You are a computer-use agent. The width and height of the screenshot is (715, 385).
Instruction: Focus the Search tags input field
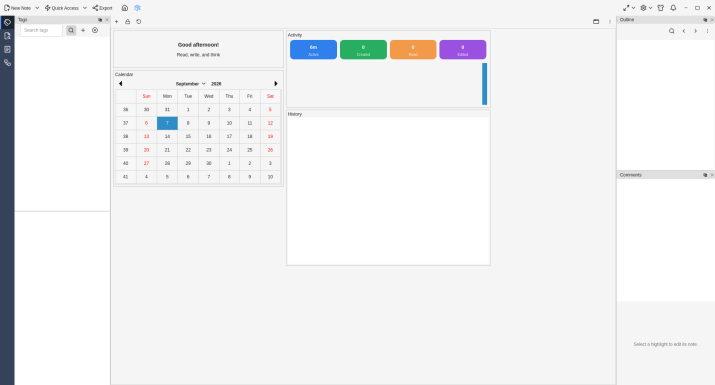41,30
